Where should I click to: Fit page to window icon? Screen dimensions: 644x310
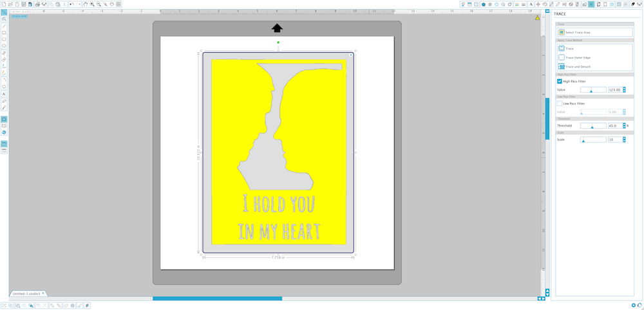click(x=118, y=4)
